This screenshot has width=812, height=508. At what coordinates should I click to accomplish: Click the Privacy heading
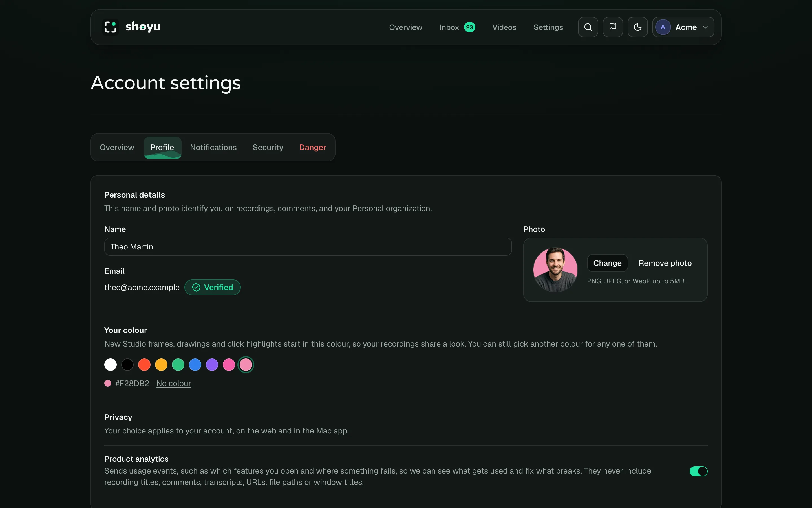[x=118, y=417]
